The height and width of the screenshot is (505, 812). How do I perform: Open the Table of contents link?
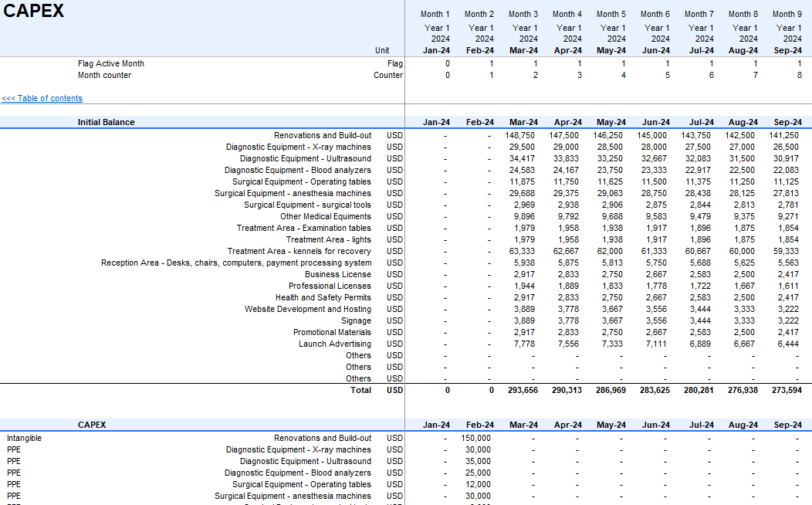(x=42, y=99)
